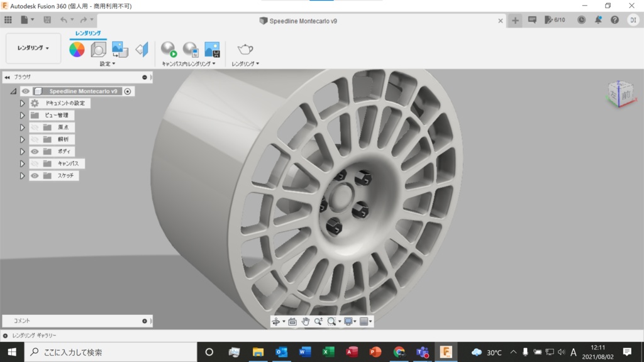The width and height of the screenshot is (644, 362).
Task: Open the Data Panel grid icon
Action: (x=8, y=20)
